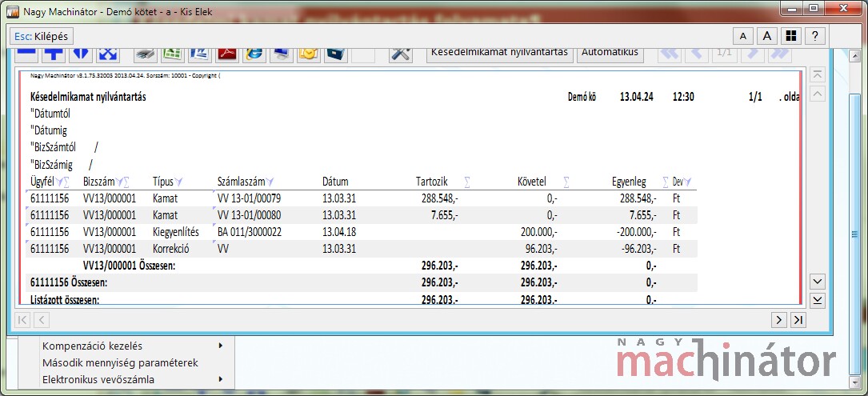
Task: Filter the Számlaszám column
Action: click(x=269, y=182)
